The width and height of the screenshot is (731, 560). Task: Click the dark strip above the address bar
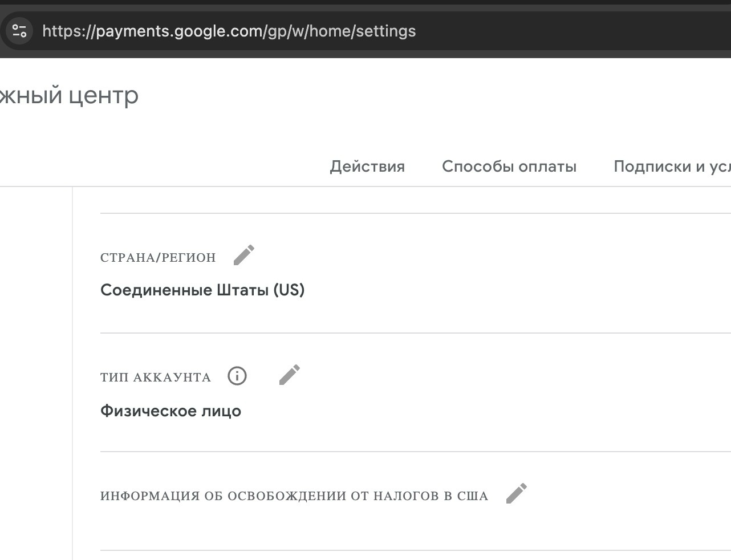365,2
